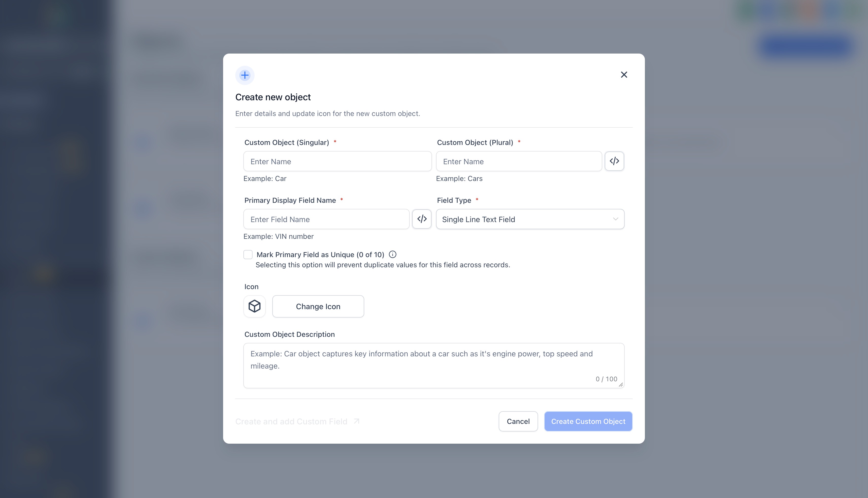Click the cube icon preview

[x=255, y=306]
